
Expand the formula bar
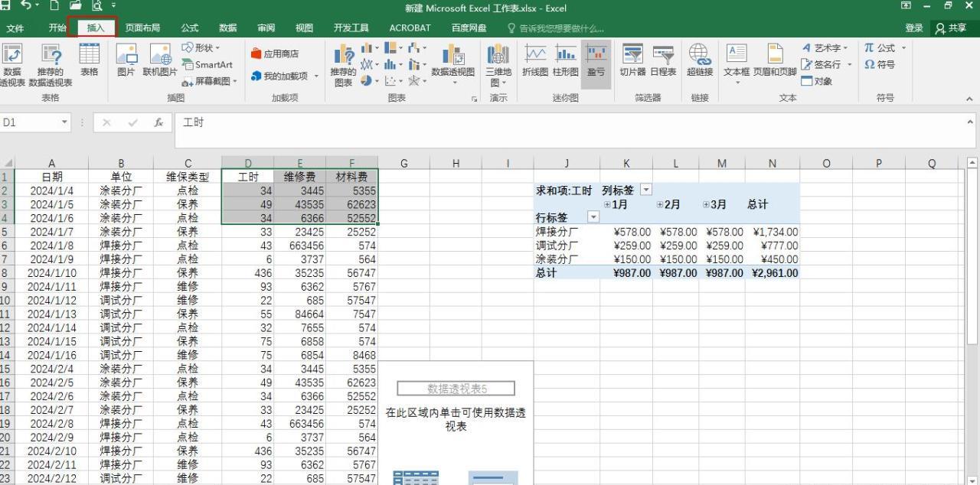coord(971,121)
